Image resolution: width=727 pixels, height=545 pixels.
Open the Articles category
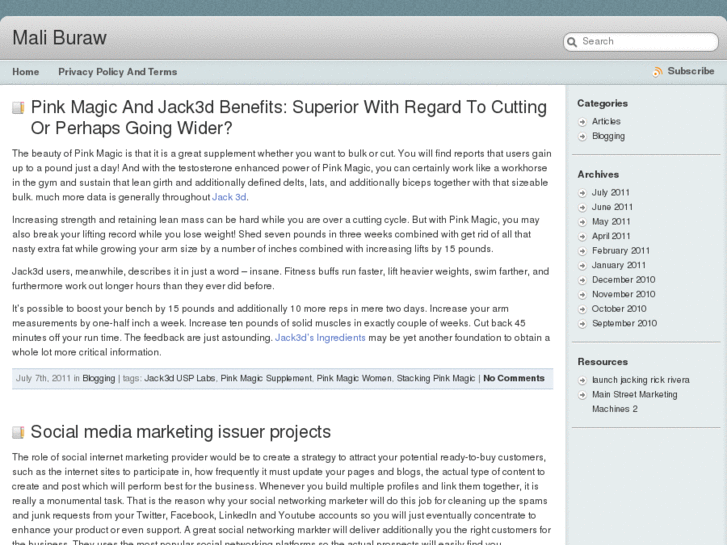click(606, 122)
